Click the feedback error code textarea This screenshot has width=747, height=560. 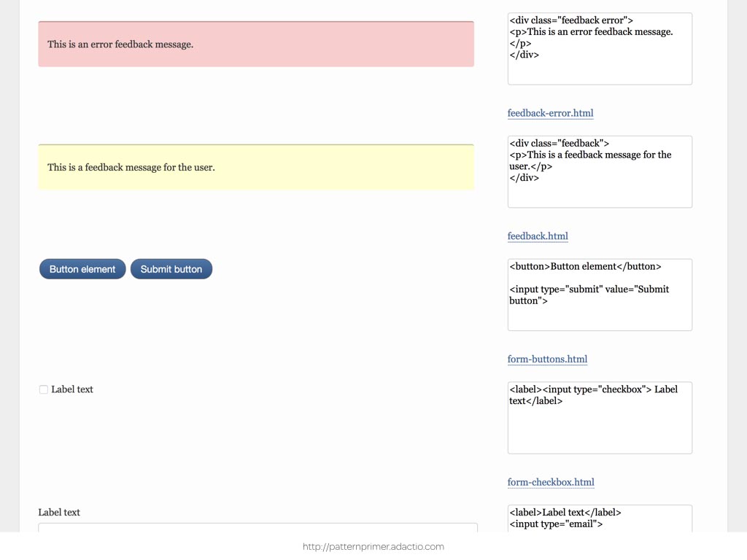(600, 49)
